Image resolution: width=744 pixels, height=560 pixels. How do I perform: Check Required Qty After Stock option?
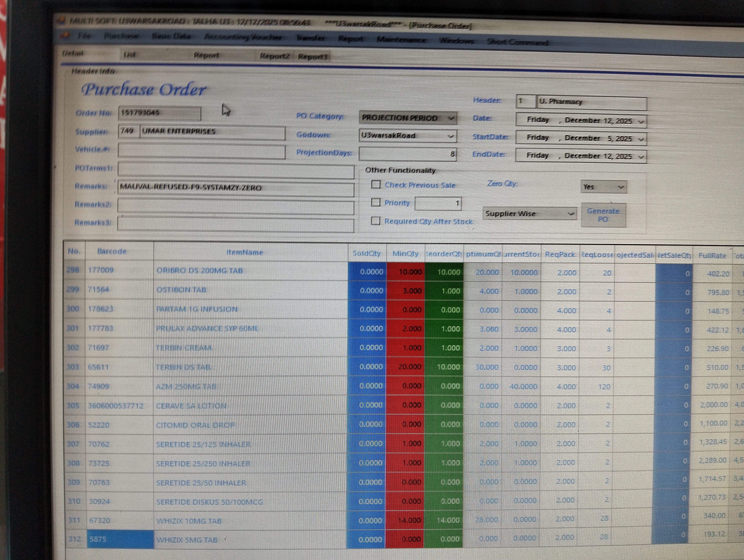(x=375, y=221)
